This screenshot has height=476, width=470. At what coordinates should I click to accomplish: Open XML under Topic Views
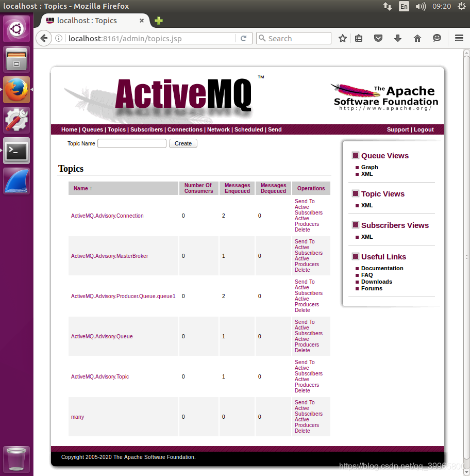367,206
